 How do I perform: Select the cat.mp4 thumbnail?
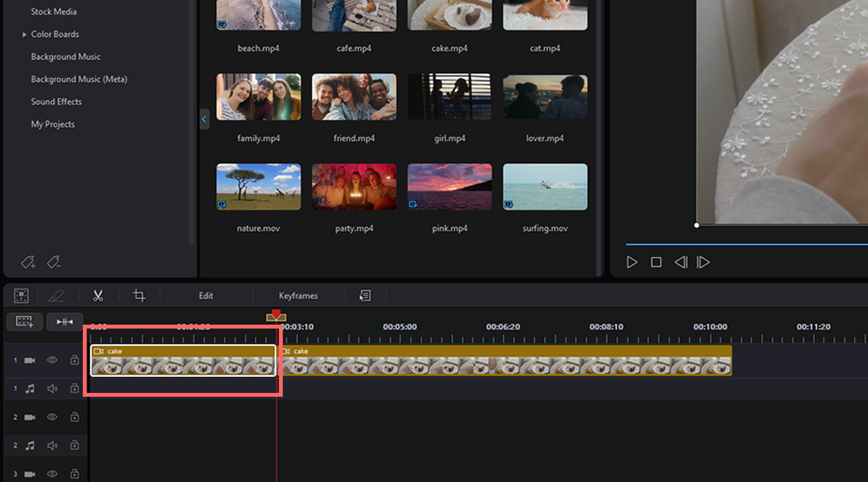(545, 15)
